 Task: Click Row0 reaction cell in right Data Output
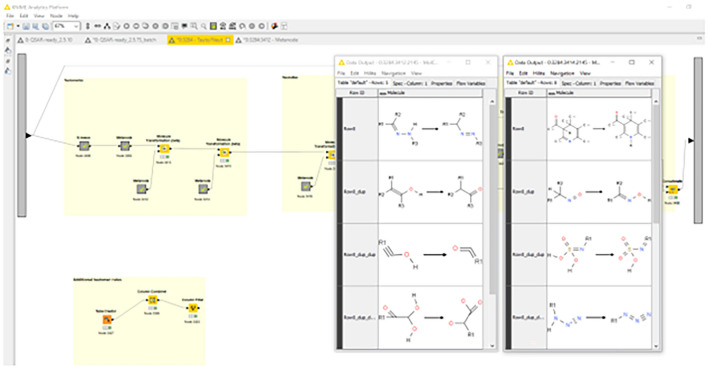[x=599, y=129]
